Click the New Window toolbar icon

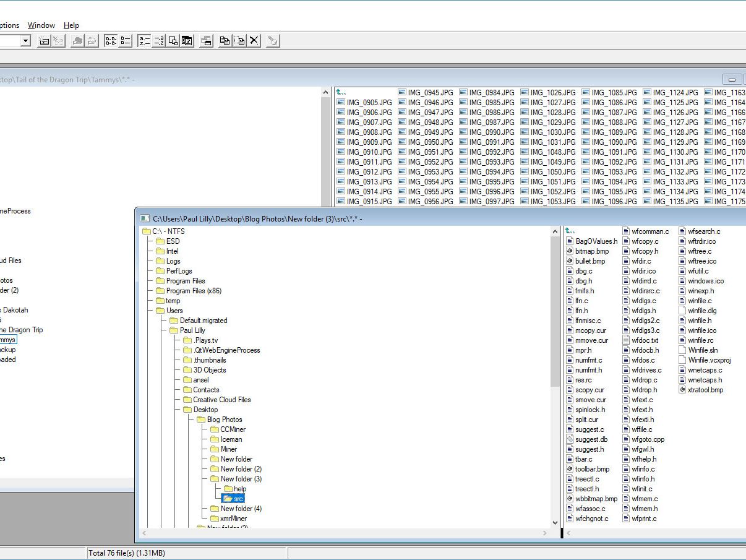[206, 41]
